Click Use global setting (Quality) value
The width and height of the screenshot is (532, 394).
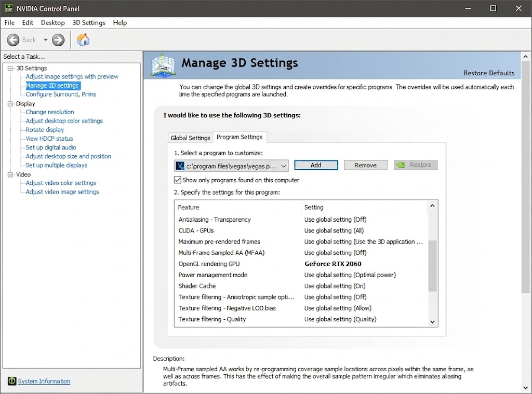[340, 319]
